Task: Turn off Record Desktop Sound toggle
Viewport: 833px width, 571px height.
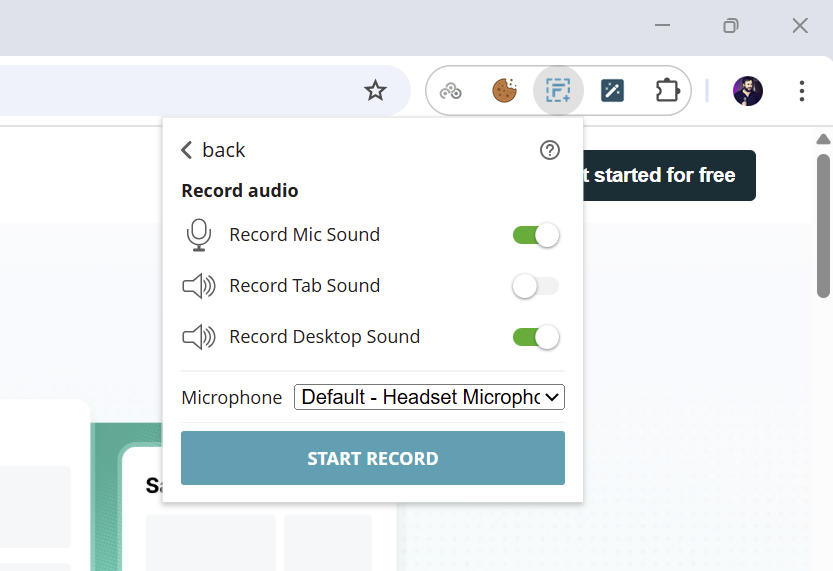Action: pos(536,337)
